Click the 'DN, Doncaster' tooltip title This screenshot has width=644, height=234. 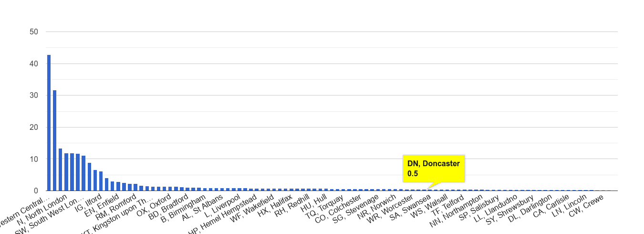click(434, 164)
